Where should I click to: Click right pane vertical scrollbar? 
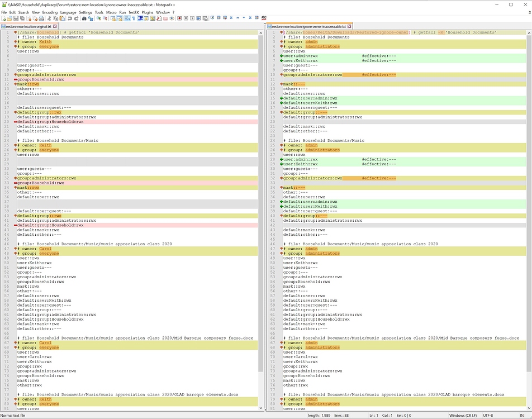(x=529, y=203)
